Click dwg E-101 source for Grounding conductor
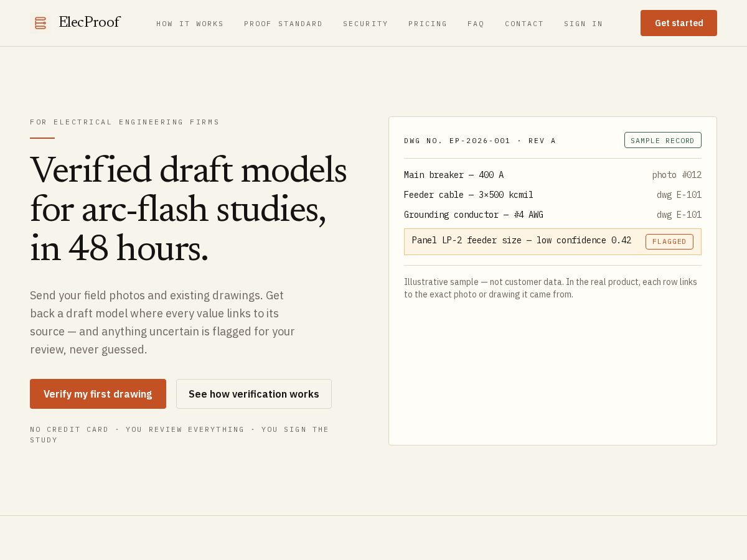Image resolution: width=747 pixels, height=560 pixels. click(x=679, y=215)
